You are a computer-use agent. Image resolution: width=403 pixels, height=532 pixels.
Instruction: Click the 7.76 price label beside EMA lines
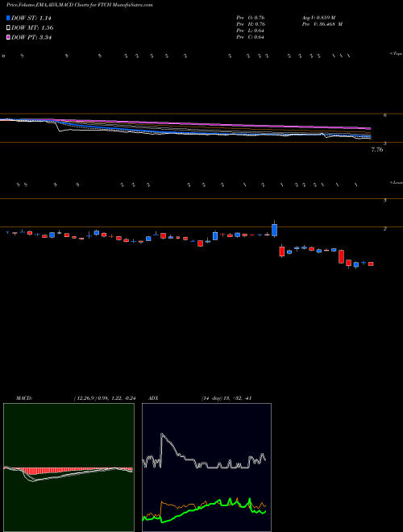[x=377, y=149]
